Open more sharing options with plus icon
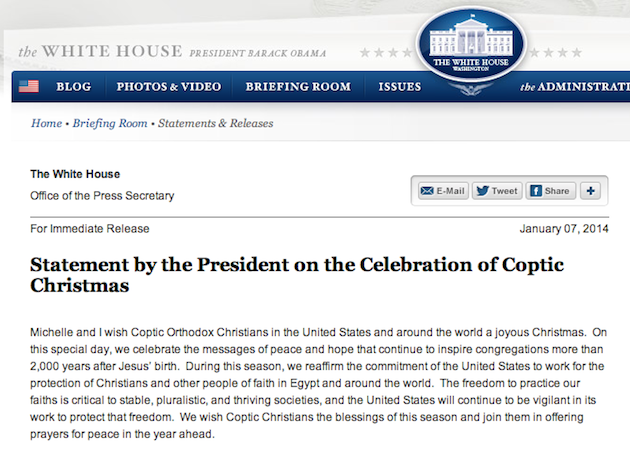Screen dimensions: 630x454 pos(591,191)
